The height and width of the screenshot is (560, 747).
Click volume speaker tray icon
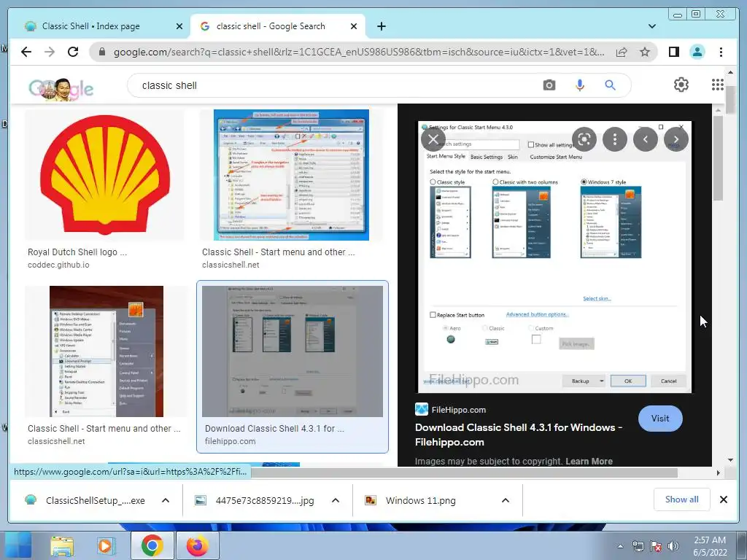(x=673, y=546)
